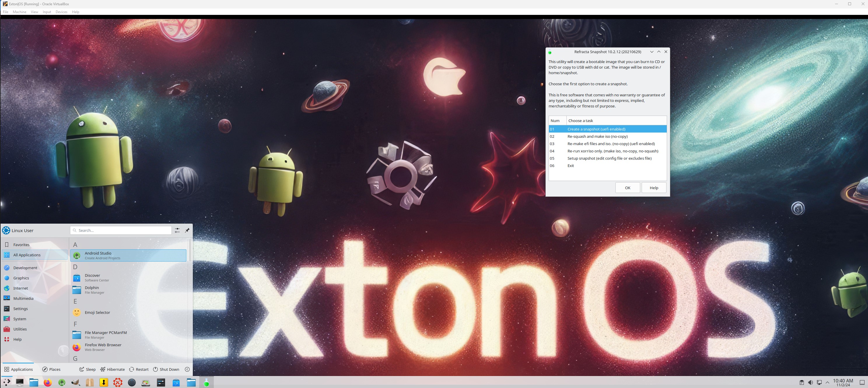868x388 pixels.
Task: Open the network connection tray icon
Action: [819, 382]
